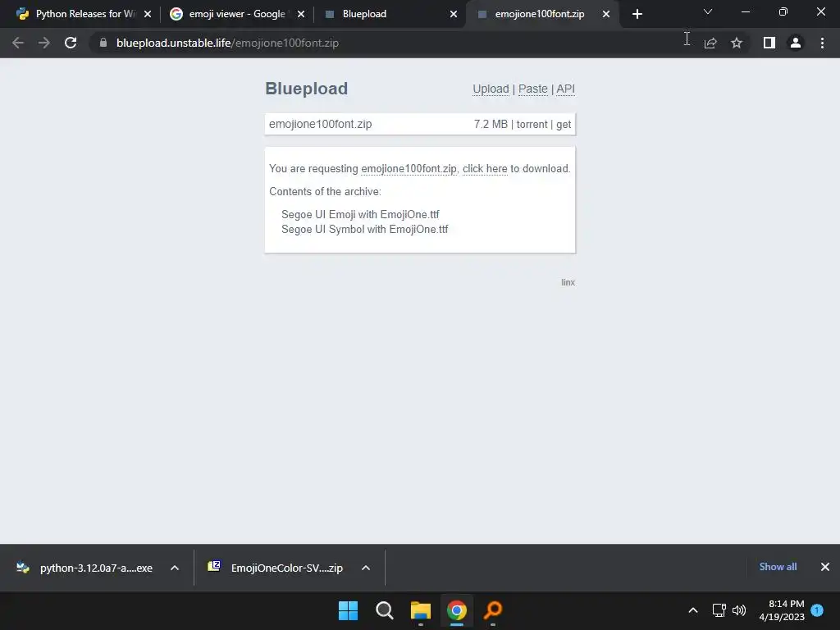Image resolution: width=840 pixels, height=630 pixels.
Task: Click the torrent link
Action: click(x=532, y=125)
